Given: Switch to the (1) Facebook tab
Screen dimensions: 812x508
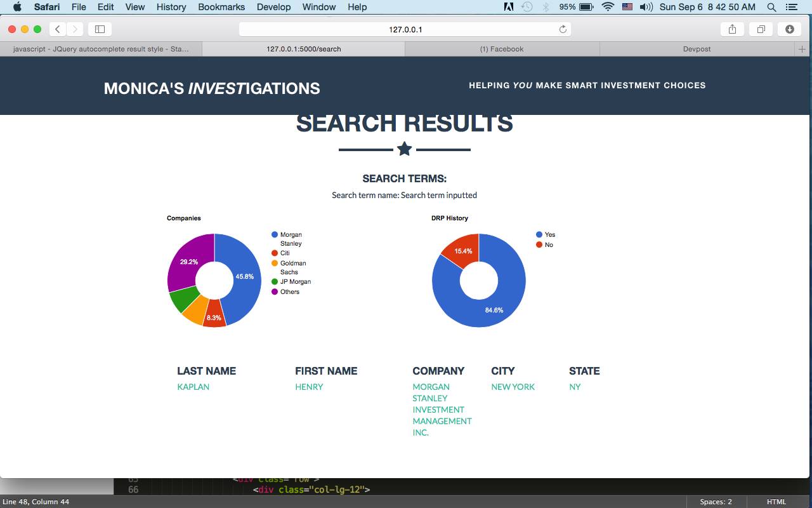Looking at the screenshot, I should [502, 49].
